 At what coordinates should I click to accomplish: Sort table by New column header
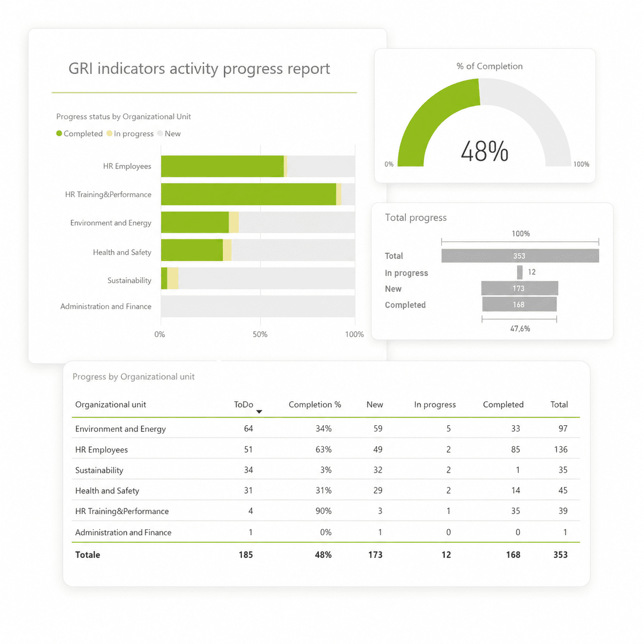375,405
